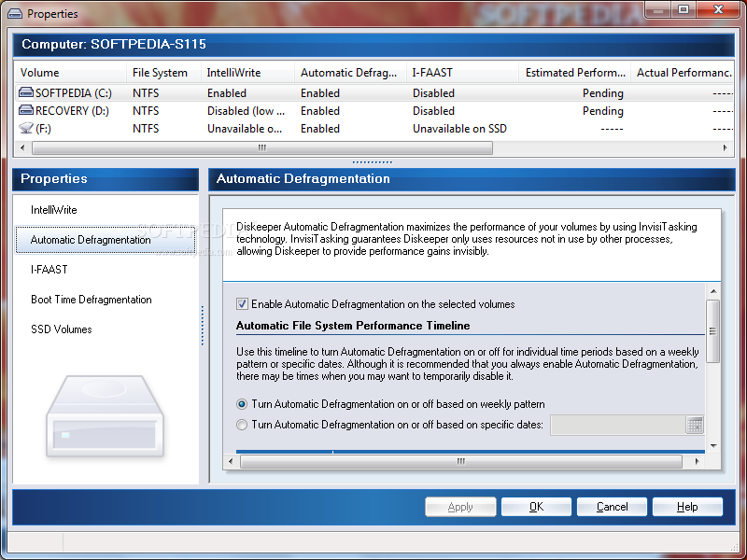
Task: Sort by Automatic Defrag column header
Action: click(350, 73)
